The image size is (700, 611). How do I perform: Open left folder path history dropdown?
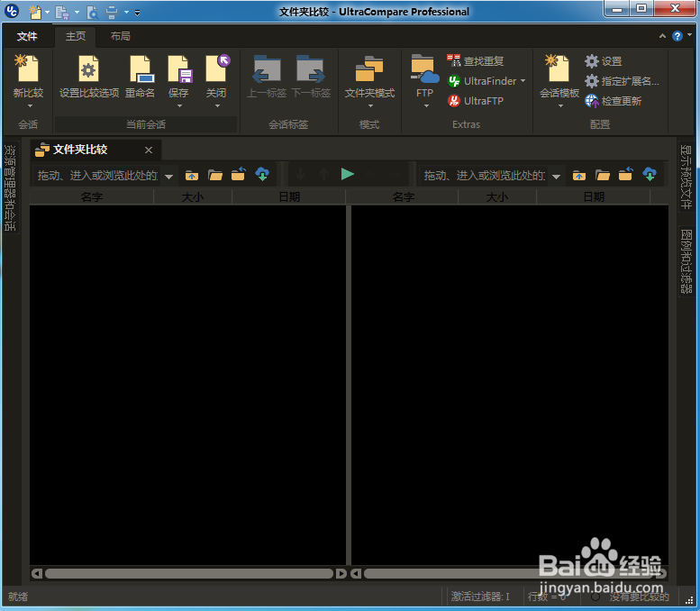[x=168, y=177]
